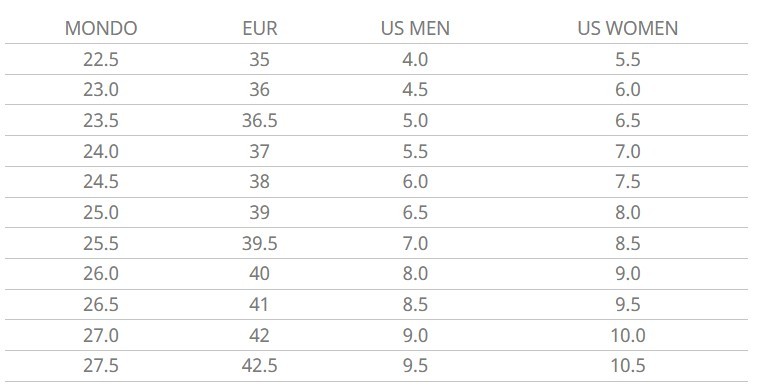The image size is (760, 390).
Task: Select EUR size 42.5 cell
Action: click(x=260, y=365)
